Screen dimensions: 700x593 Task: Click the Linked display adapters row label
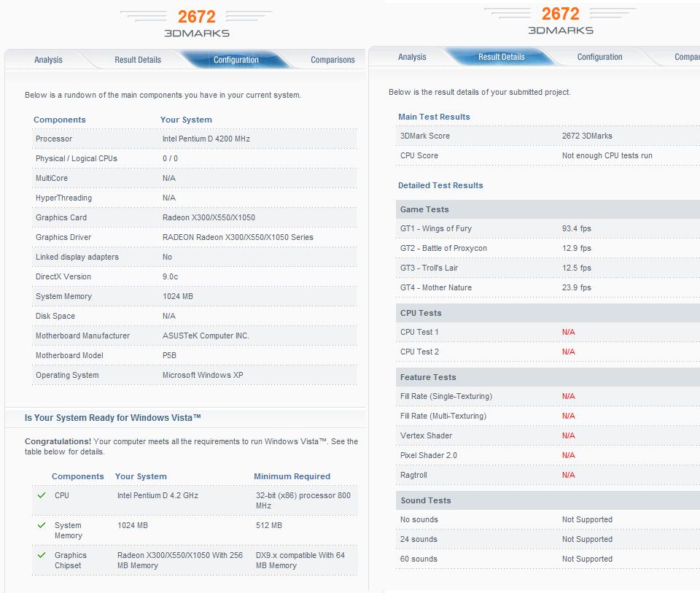point(77,257)
